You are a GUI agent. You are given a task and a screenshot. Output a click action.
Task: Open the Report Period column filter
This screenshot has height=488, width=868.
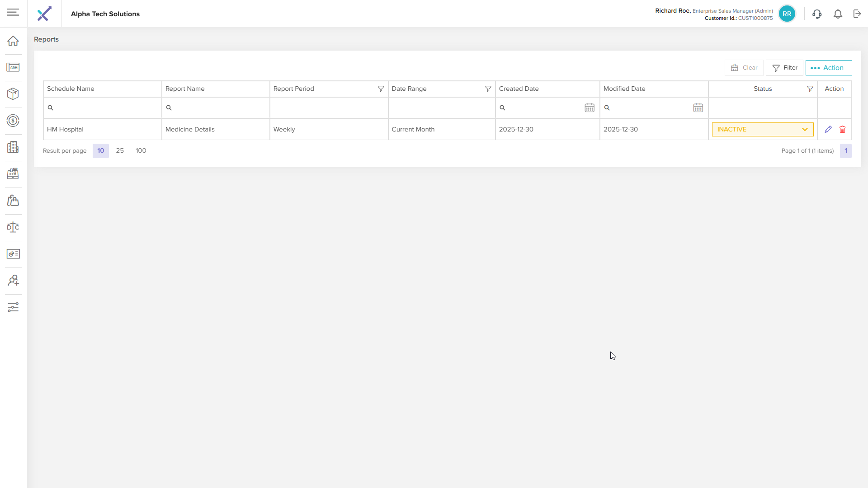(381, 89)
